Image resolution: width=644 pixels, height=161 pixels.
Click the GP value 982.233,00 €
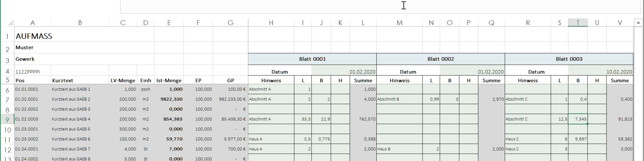click(x=230, y=99)
